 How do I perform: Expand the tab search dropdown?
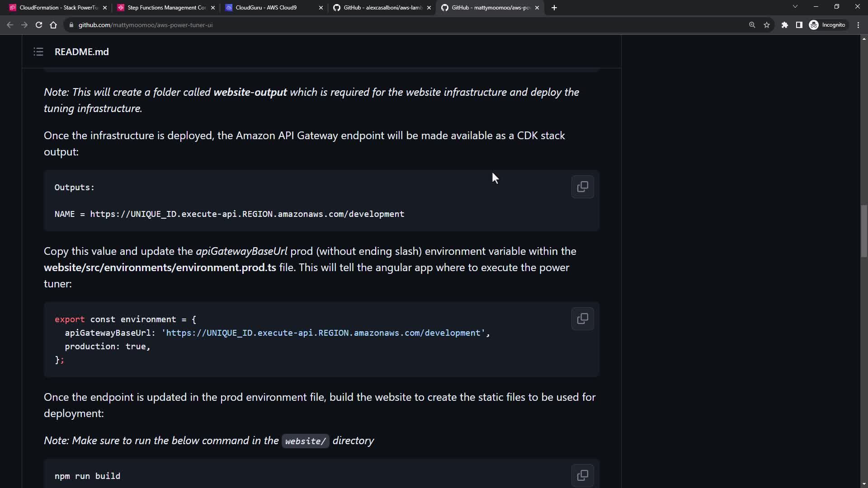[x=795, y=7]
